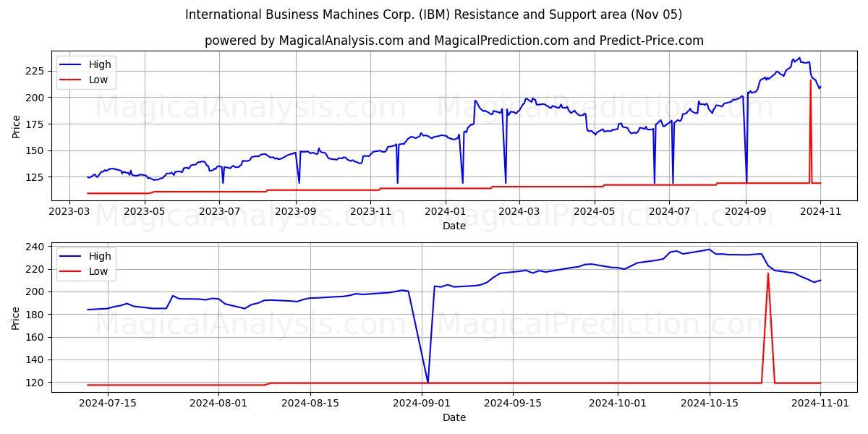Click the 160 price tick label

point(36,337)
